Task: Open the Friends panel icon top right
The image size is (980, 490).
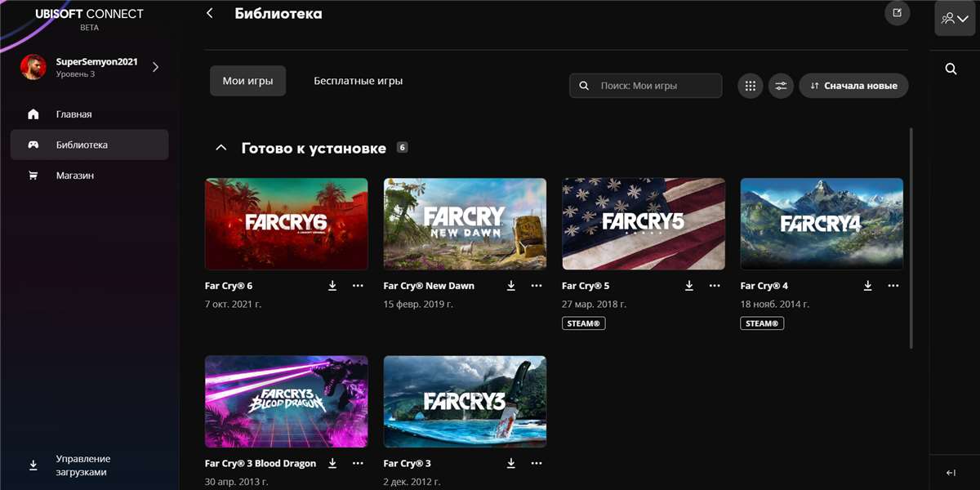Action: [952, 17]
